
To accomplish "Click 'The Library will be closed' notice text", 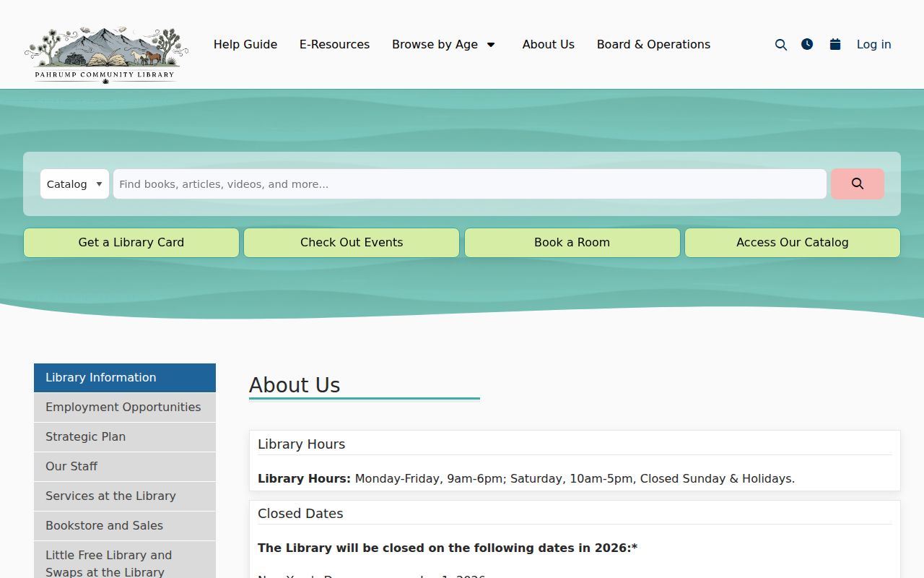I will coord(448,548).
